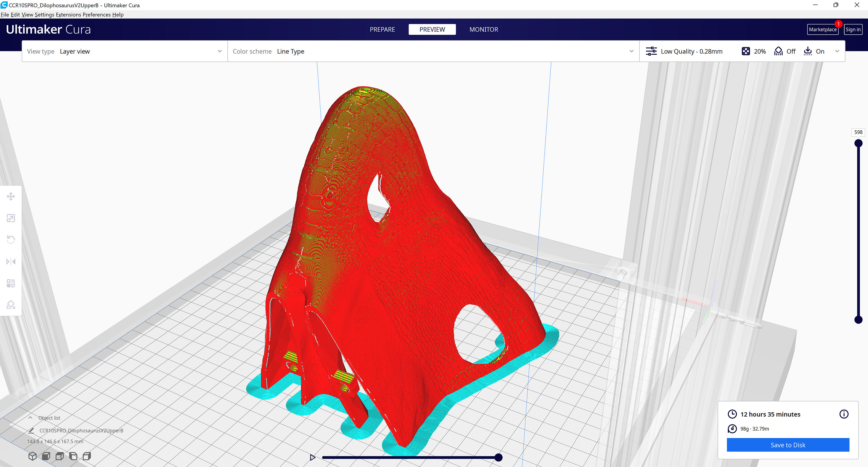Play the layer simulation
The width and height of the screenshot is (868, 467).
point(312,457)
